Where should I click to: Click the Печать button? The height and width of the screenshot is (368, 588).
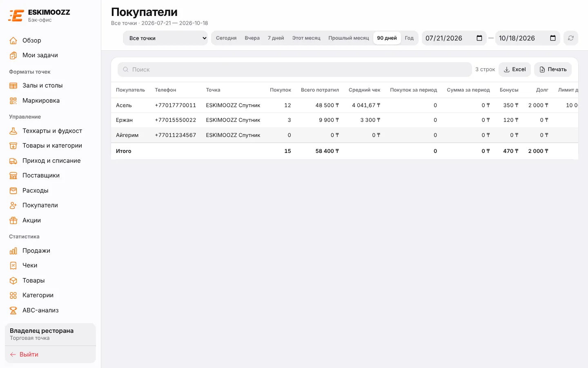tap(553, 70)
